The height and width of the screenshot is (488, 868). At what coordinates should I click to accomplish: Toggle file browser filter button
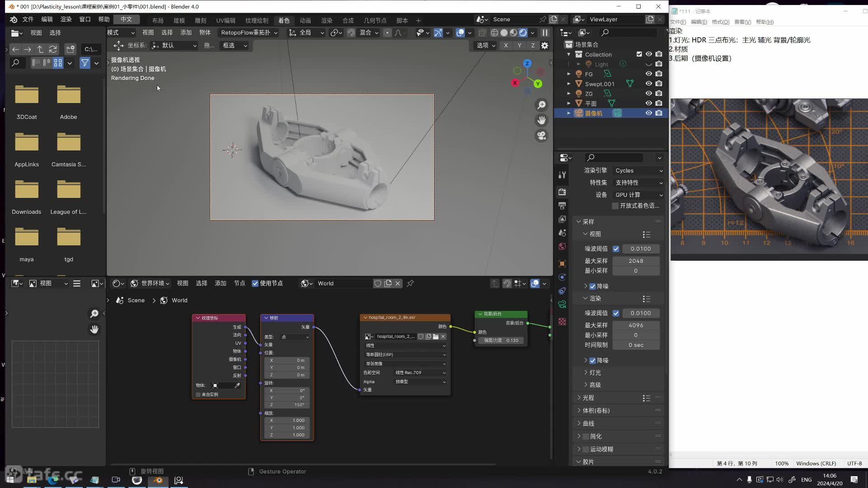85,63
